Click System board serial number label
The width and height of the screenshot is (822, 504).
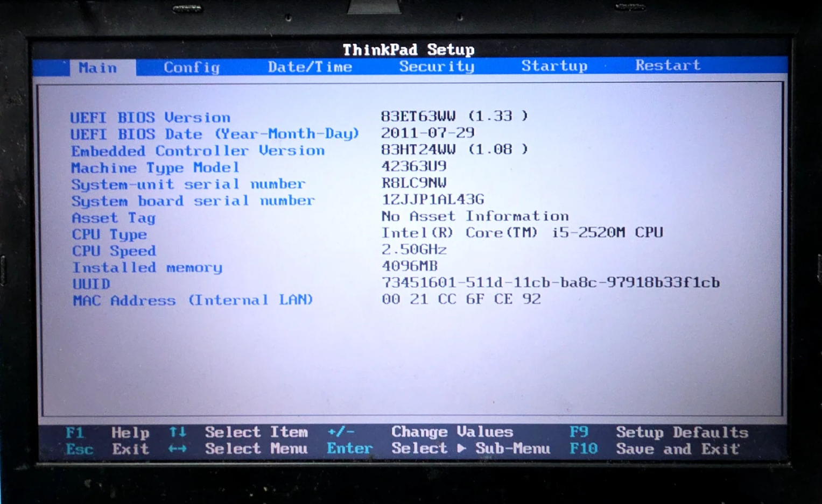[193, 201]
